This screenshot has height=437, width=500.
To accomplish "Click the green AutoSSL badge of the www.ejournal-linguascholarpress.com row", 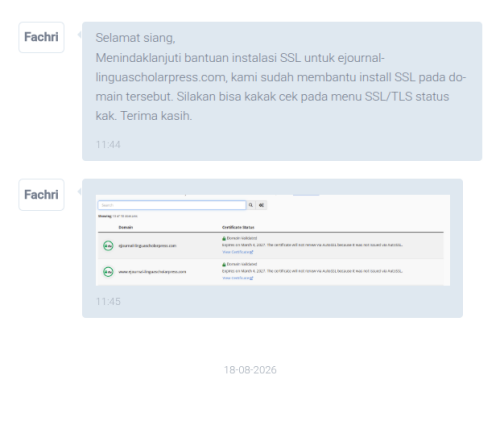I will click(108, 272).
